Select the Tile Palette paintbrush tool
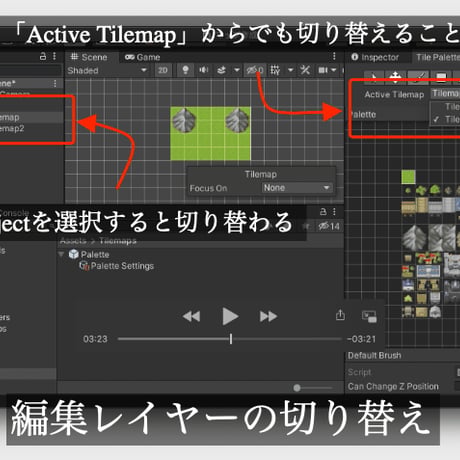The image size is (460, 460). (x=418, y=77)
